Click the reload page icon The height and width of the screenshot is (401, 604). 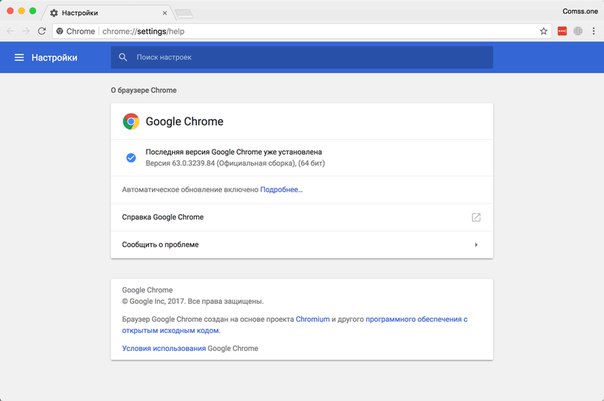click(42, 31)
